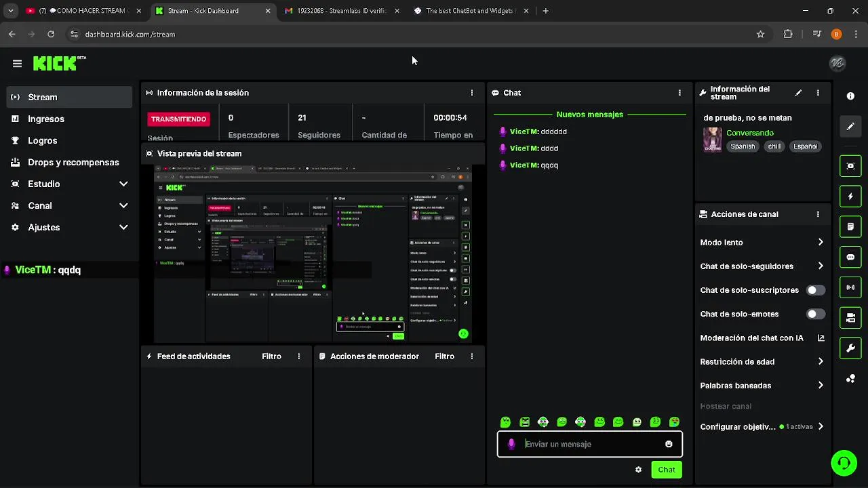
Task: Select Stream in the left sidebar
Action: [69, 97]
